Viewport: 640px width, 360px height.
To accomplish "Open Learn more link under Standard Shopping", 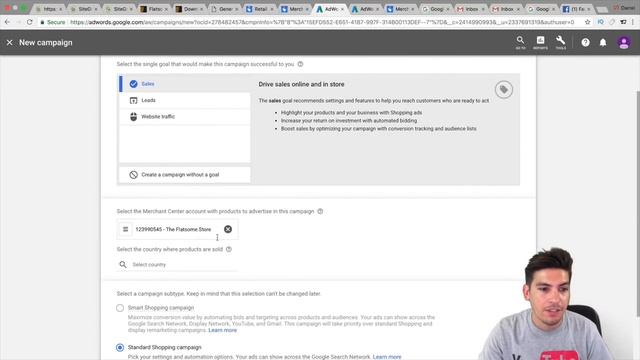I will [387, 357].
